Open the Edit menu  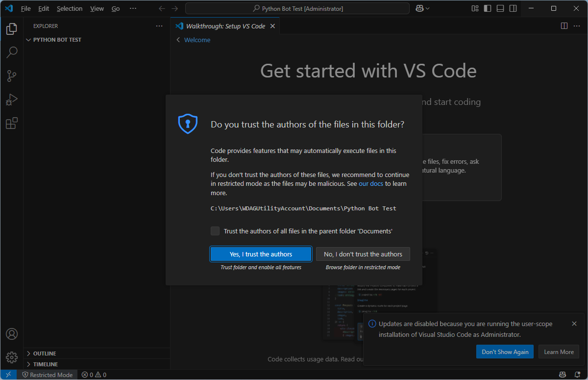coord(44,8)
